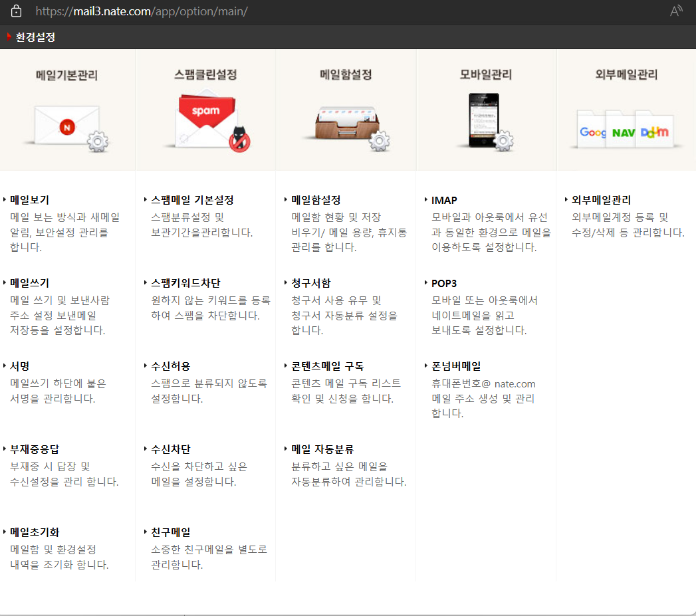Screen dimensions: 696x616
Task: Expand the 친구메일 settings entry
Action: (169, 532)
